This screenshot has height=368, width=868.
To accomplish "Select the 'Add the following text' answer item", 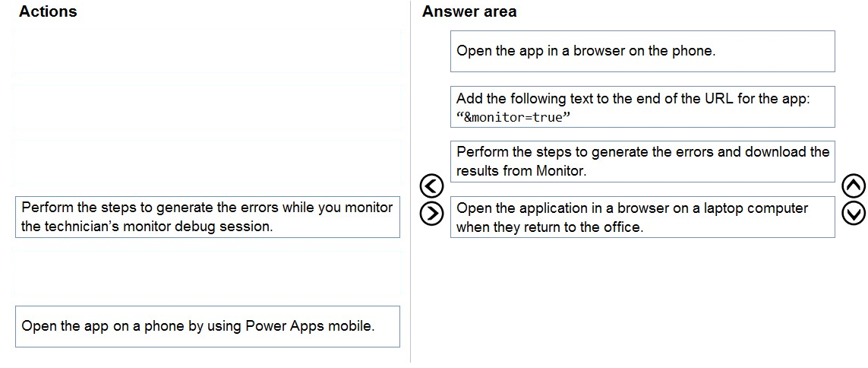I will 642,107.
